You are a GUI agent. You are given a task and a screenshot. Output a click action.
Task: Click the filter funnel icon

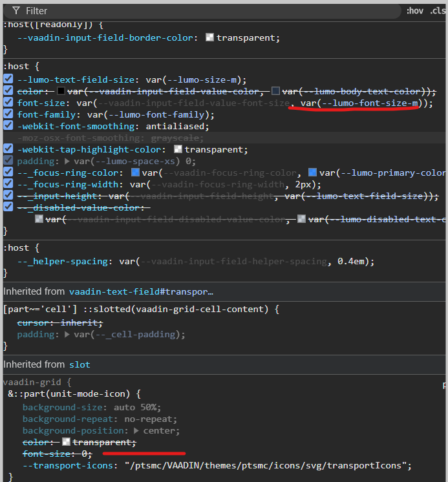[x=16, y=11]
